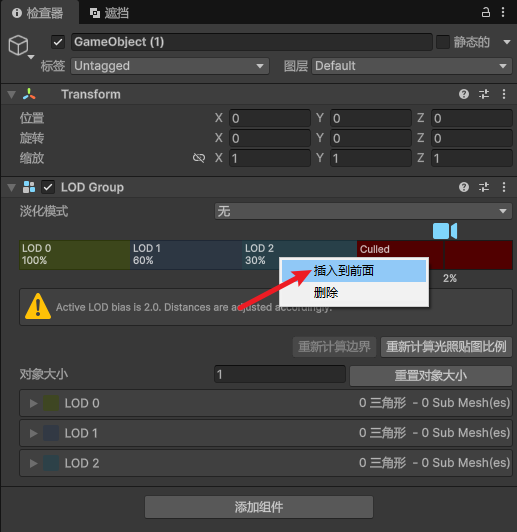Toggle the GameObject active checkbox
Screen dimensions: 517x532
pyautogui.click(x=58, y=42)
